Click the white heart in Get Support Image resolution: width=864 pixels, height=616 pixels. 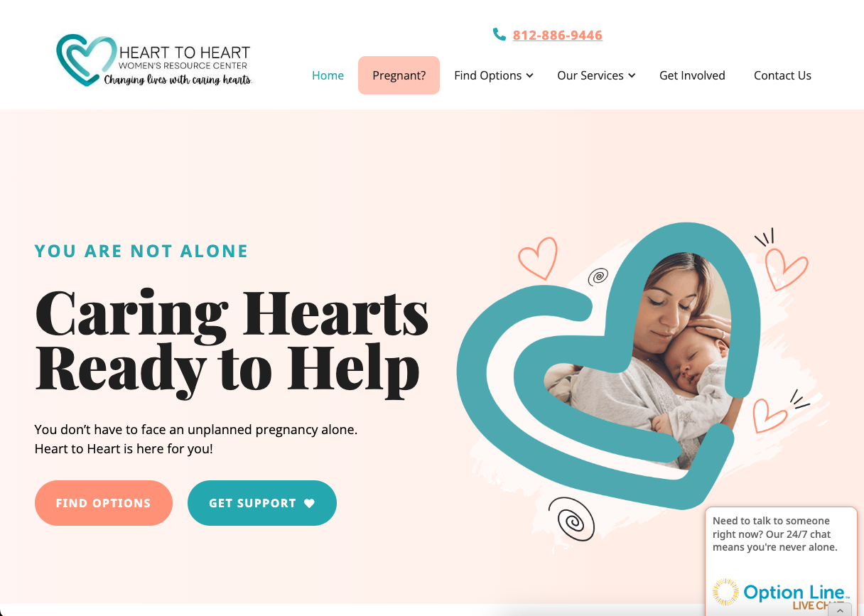click(309, 503)
